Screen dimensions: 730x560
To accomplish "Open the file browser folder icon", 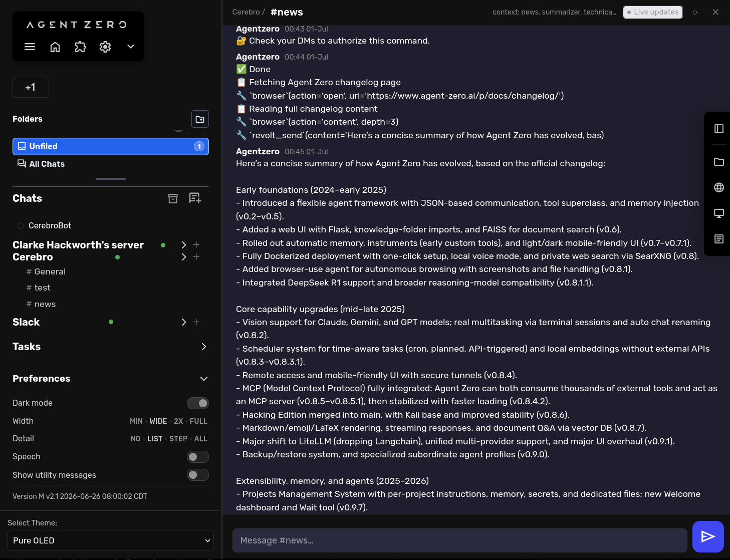I will [719, 162].
